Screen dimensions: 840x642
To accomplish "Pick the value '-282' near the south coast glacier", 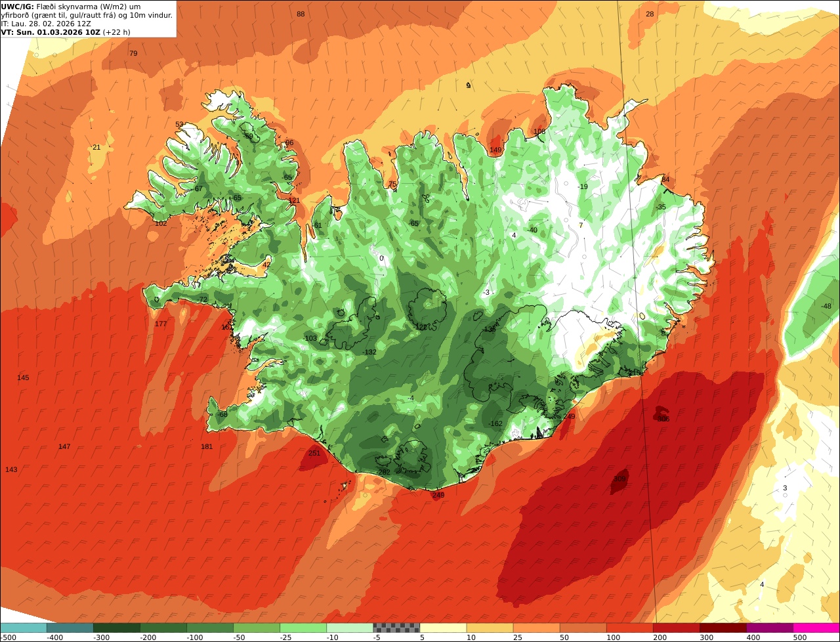I will [384, 473].
